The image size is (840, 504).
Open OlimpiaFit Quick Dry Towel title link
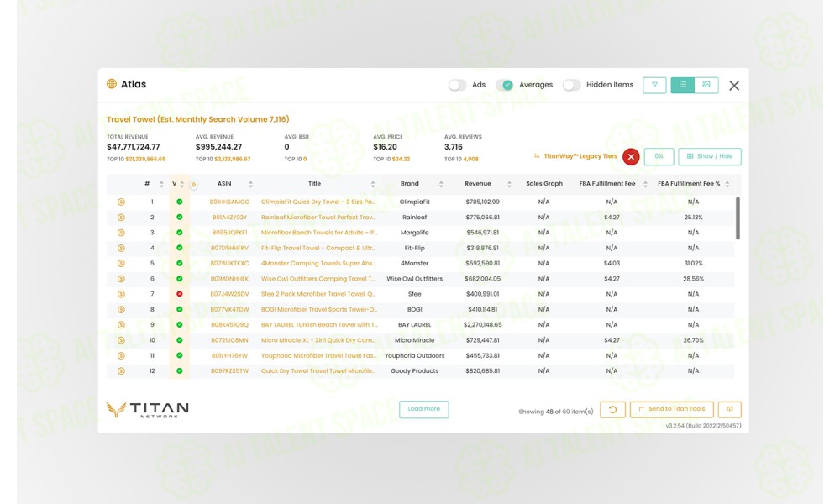318,202
